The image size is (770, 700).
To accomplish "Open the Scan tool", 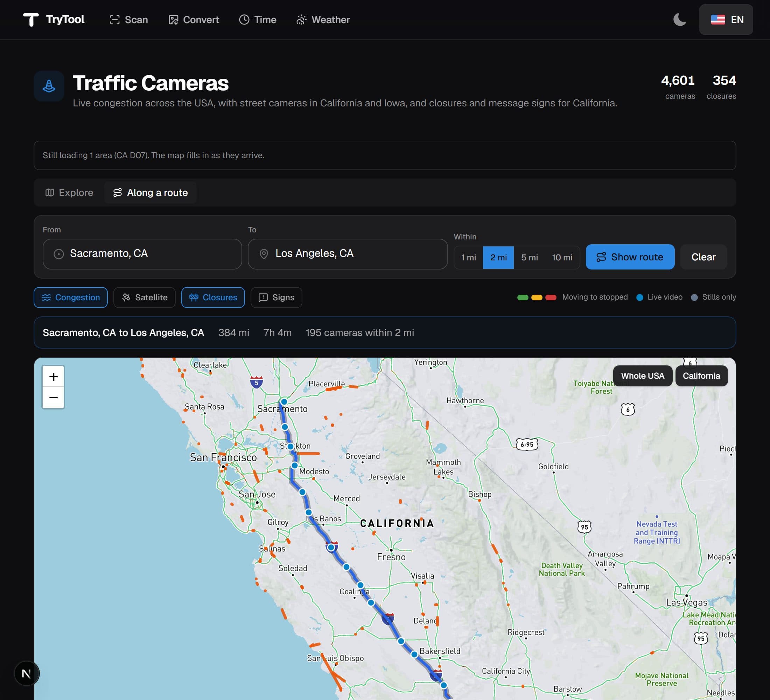I will click(x=129, y=20).
